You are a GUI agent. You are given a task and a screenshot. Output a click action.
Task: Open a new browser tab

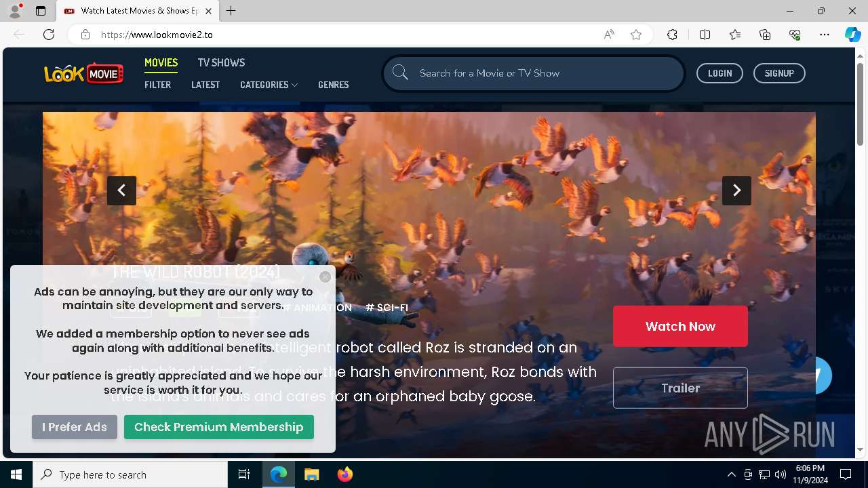[231, 11]
